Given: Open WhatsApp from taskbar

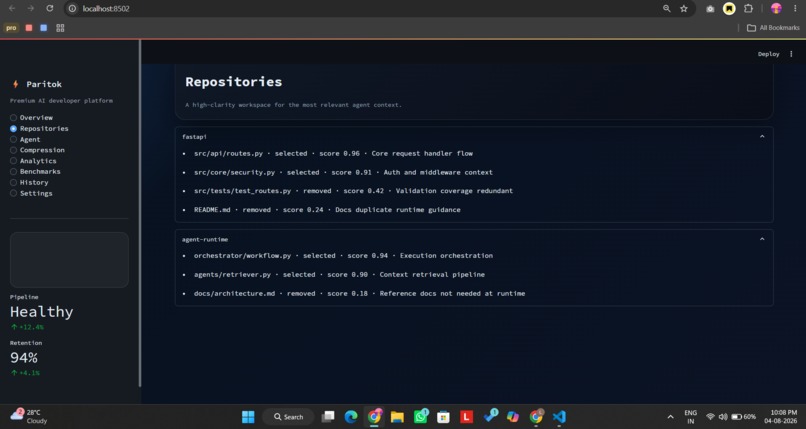Looking at the screenshot, I should click(420, 417).
